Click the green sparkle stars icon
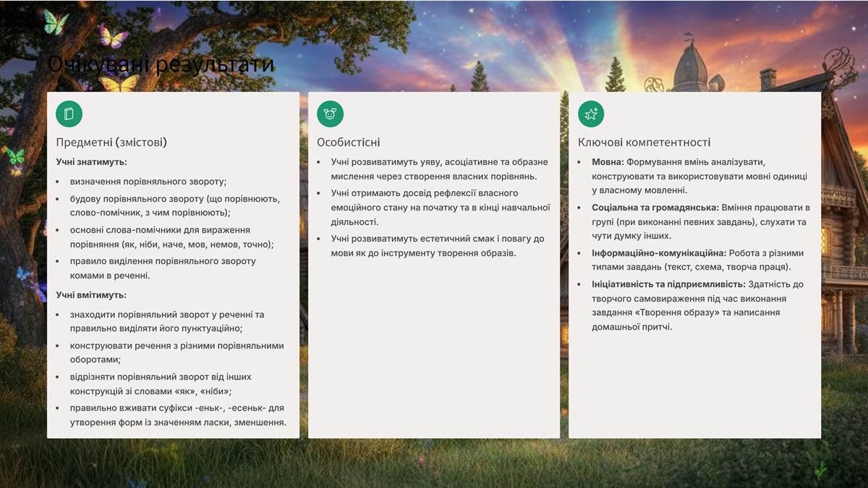868x488 pixels. click(591, 114)
